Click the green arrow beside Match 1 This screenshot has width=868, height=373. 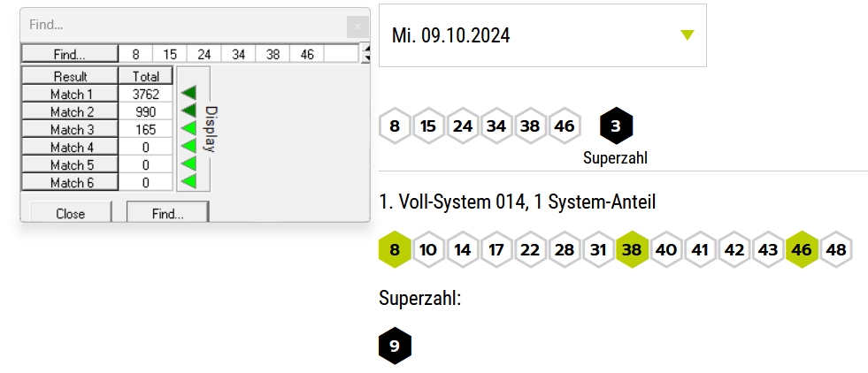188,93
